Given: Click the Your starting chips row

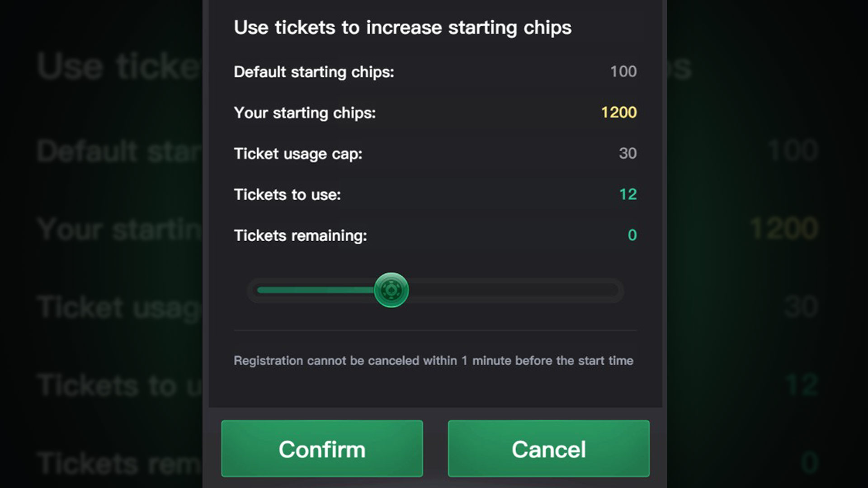Looking at the screenshot, I should coord(304,113).
